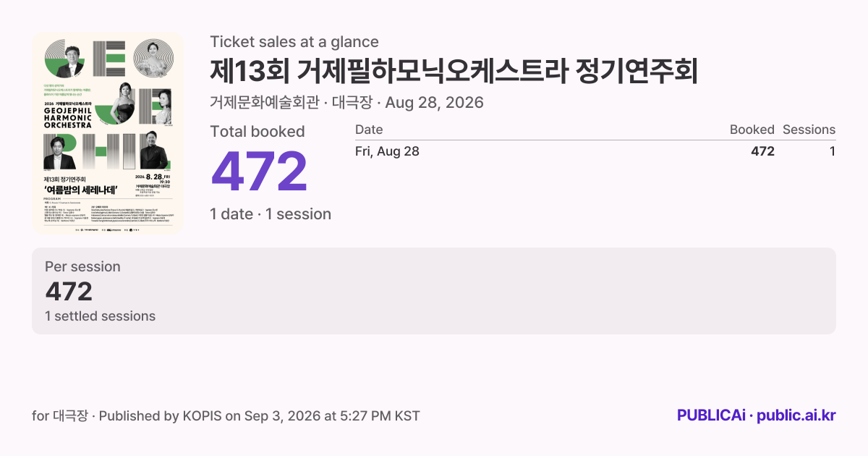This screenshot has height=456, width=868.
Task: Click the 472 value in Booked column
Action: (x=762, y=151)
